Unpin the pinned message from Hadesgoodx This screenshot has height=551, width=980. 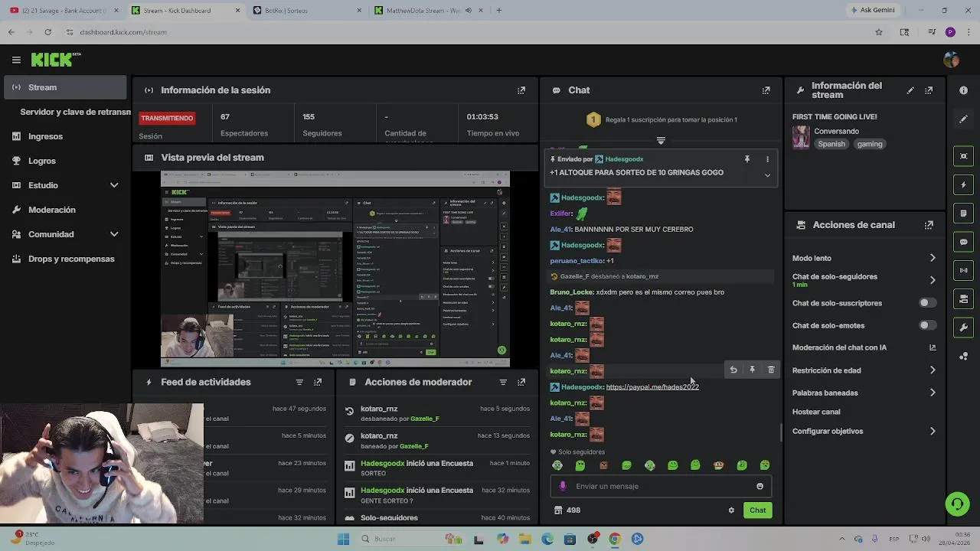(x=747, y=159)
